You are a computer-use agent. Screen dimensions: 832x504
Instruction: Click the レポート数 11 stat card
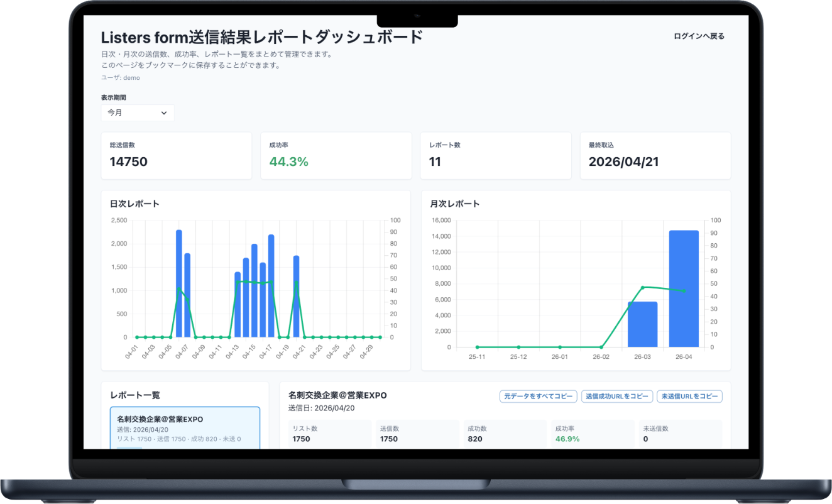pos(496,156)
